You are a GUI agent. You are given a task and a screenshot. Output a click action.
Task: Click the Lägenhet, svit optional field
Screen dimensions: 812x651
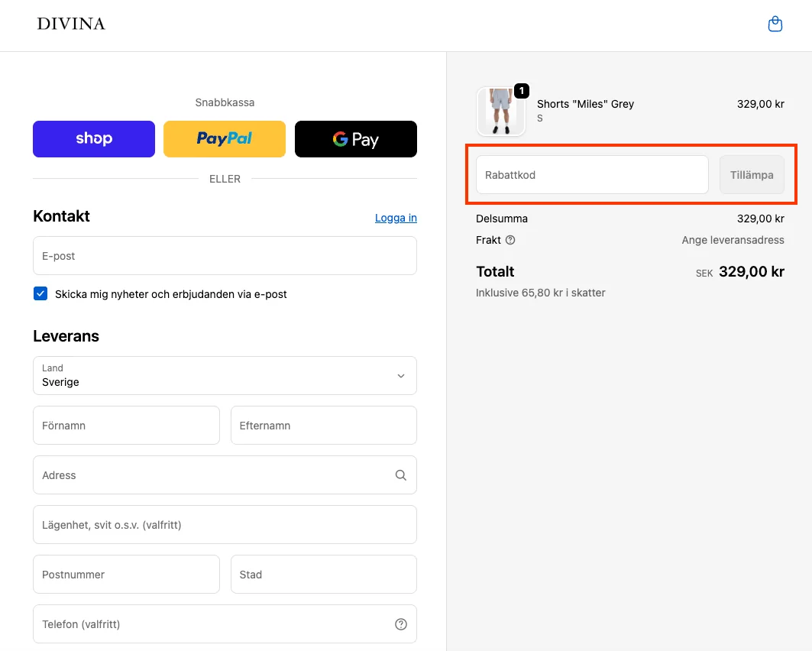pos(225,525)
